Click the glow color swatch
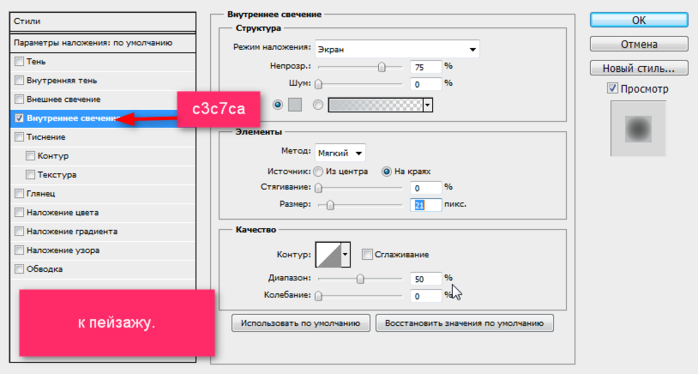The height and width of the screenshot is (374, 698). 295,105
